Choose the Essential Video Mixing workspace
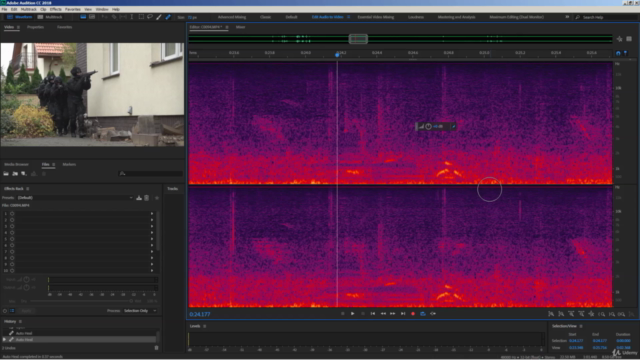640x360 pixels. point(376,17)
